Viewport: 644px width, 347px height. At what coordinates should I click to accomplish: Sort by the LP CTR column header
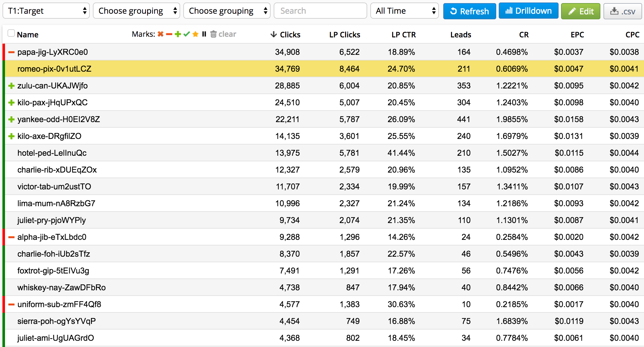click(x=403, y=35)
